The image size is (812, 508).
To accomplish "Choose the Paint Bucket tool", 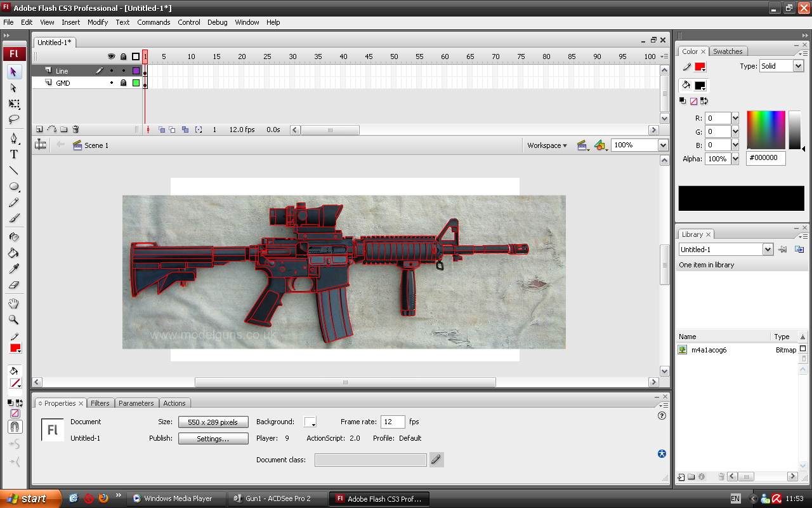I will tap(13, 253).
